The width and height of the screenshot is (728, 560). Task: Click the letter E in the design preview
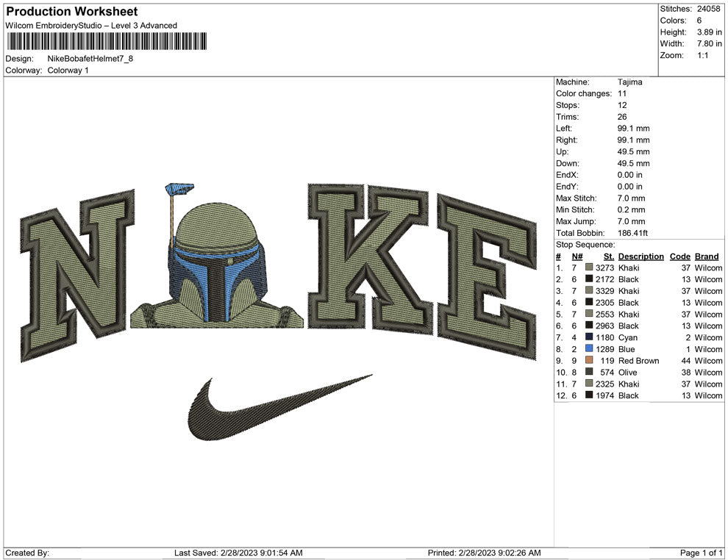[x=487, y=277]
